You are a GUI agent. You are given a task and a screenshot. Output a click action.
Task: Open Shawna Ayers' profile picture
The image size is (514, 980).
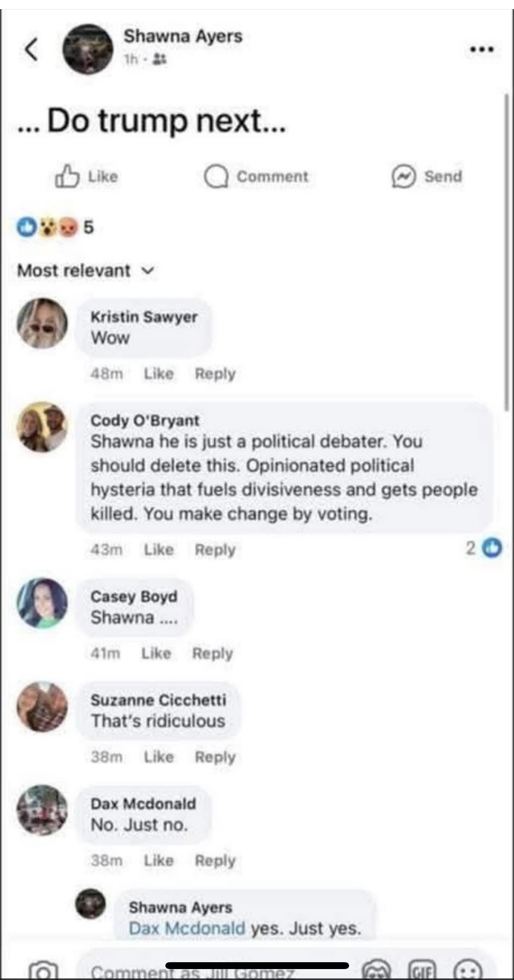[x=88, y=49]
